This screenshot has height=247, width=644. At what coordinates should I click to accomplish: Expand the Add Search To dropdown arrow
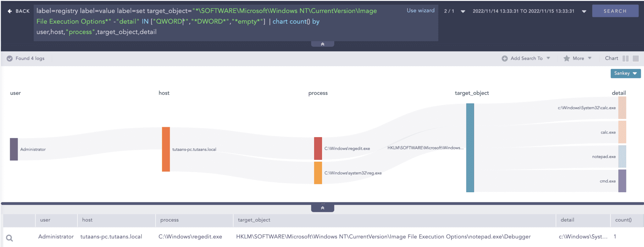pyautogui.click(x=548, y=58)
